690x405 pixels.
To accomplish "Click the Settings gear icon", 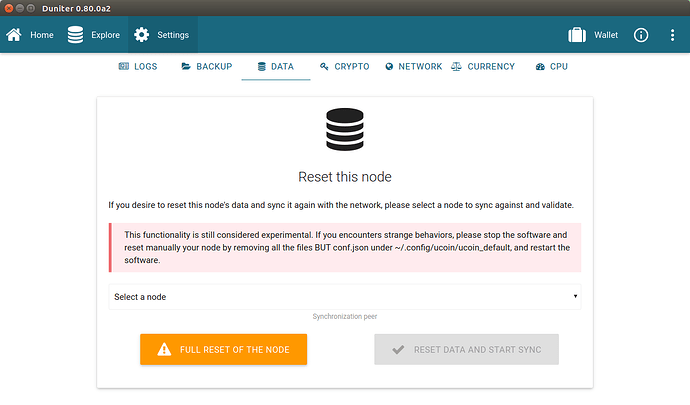I will pos(141,35).
